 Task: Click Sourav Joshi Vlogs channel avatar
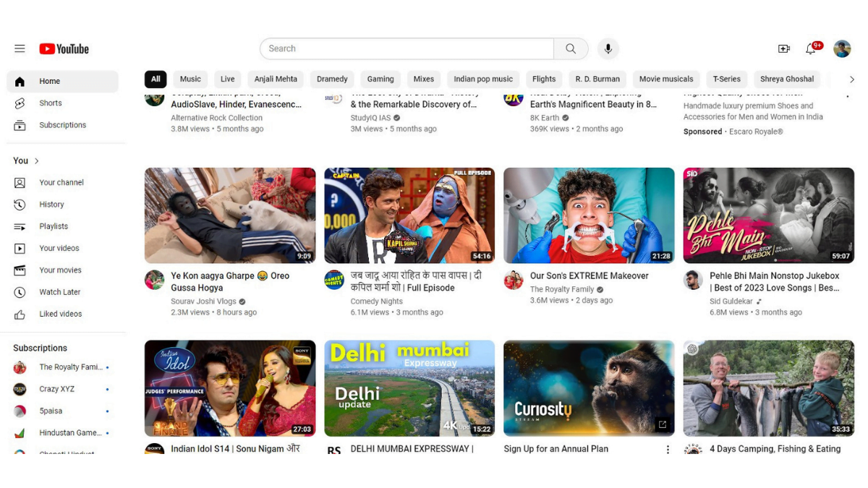coord(154,280)
